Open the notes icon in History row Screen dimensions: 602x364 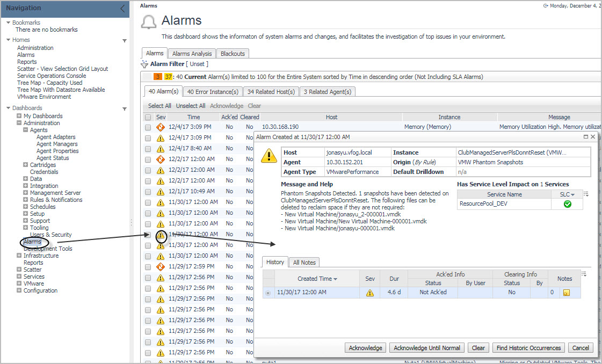[x=566, y=293]
